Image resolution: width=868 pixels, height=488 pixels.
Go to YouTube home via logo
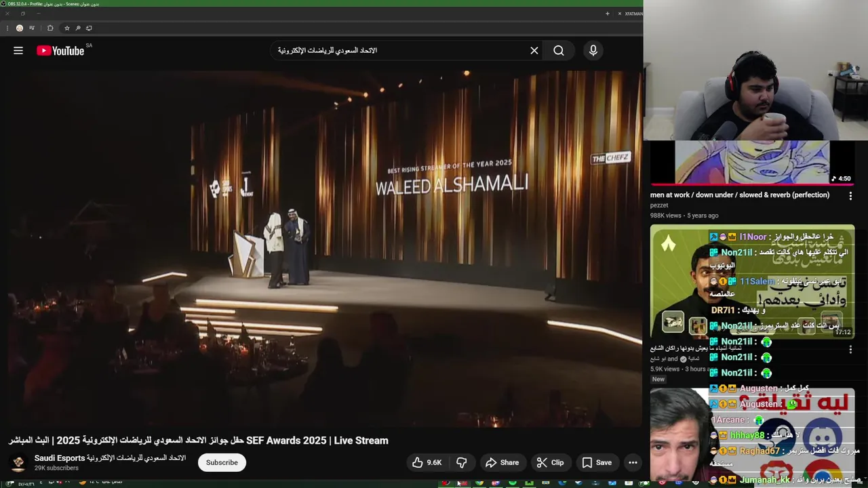coord(60,51)
